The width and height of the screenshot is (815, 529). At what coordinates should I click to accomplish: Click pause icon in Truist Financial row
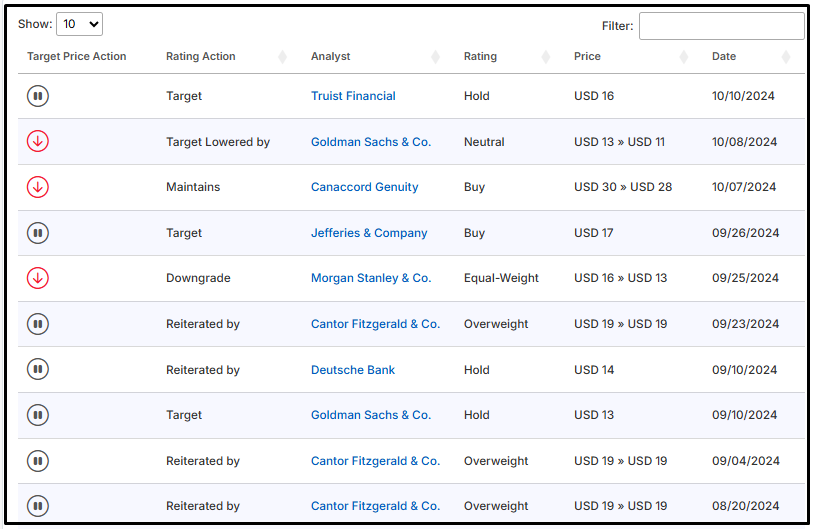[38, 96]
